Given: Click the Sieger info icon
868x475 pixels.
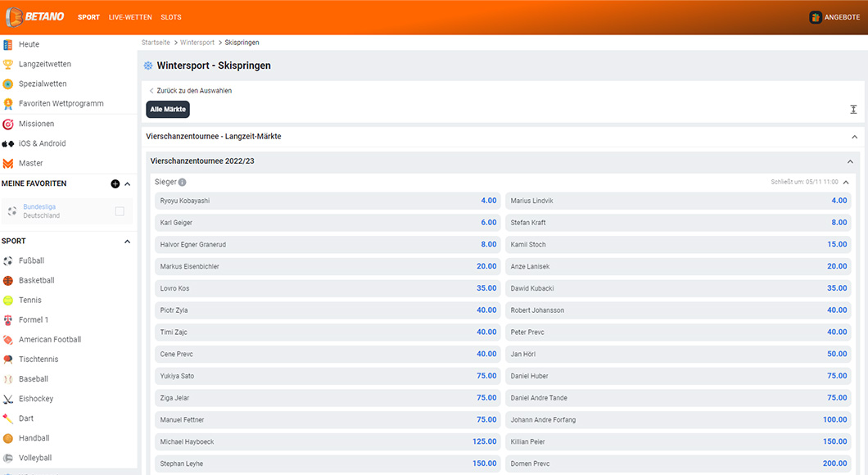Looking at the screenshot, I should coord(182,183).
